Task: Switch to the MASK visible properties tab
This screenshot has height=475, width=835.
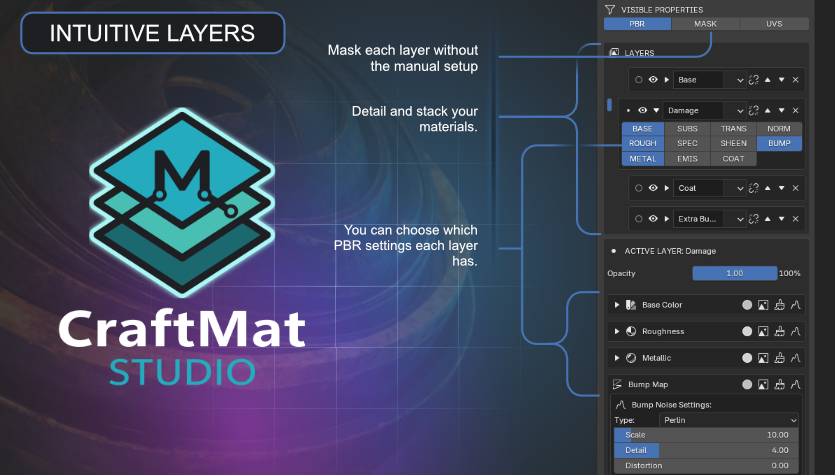Action: tap(706, 24)
